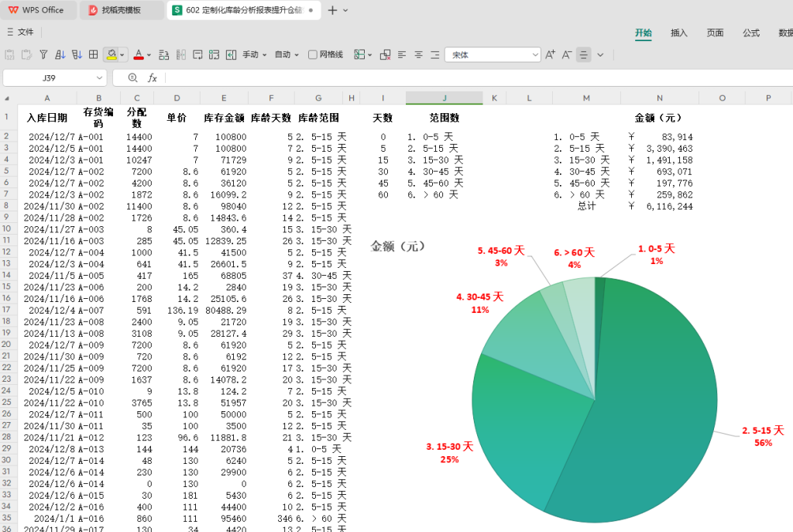The width and height of the screenshot is (793, 532).
Task: Click the column width adjust icon
Action: coord(181,55)
